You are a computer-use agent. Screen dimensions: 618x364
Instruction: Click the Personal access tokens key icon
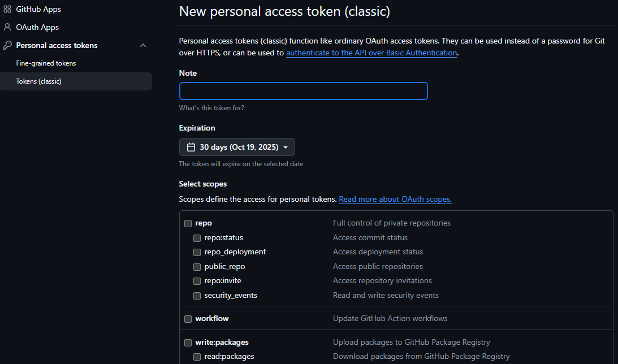[7, 45]
